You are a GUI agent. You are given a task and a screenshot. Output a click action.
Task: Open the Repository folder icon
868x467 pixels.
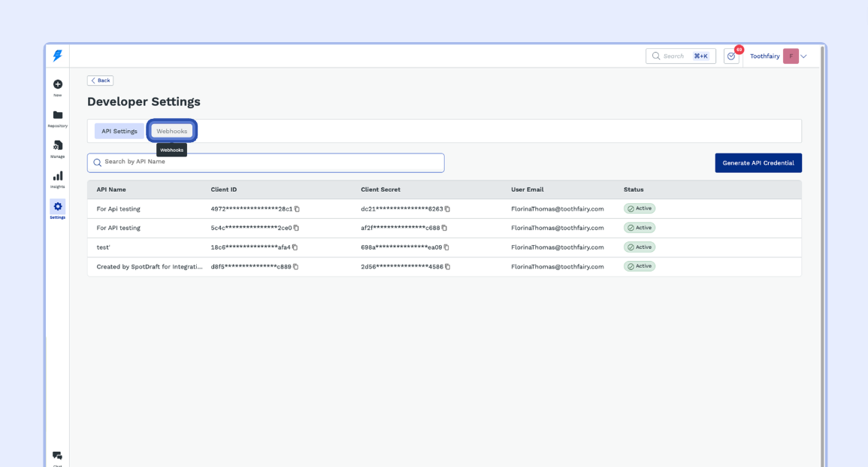coord(58,116)
